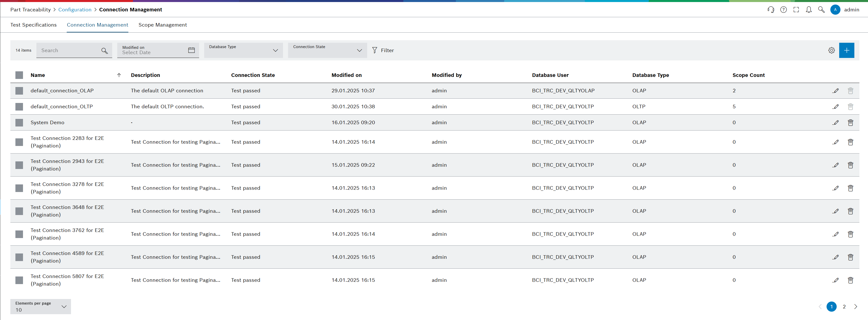Open the help question mark icon

click(x=783, y=10)
